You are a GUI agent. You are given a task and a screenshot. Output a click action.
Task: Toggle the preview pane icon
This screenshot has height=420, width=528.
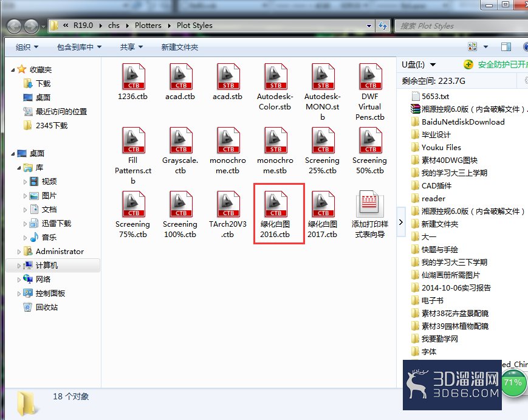pos(506,47)
